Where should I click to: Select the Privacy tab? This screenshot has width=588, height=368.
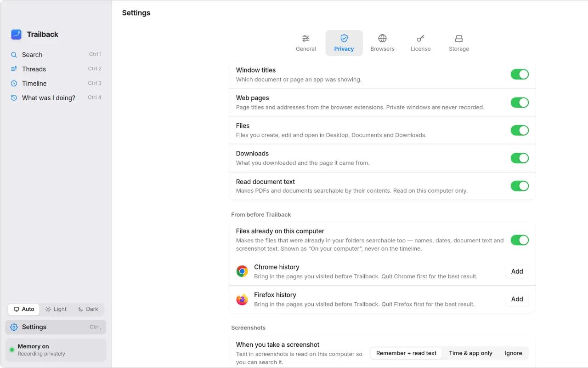coord(344,43)
